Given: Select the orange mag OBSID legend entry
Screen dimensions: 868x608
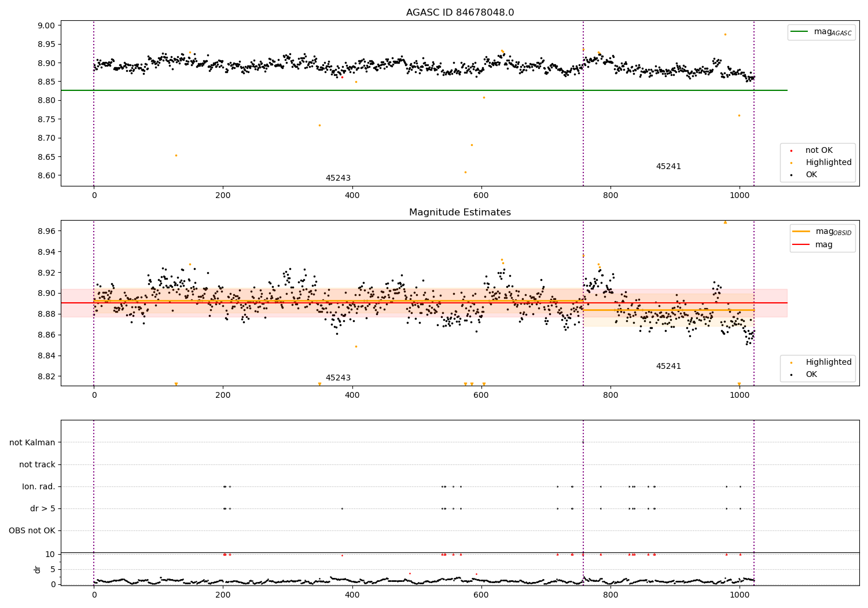Looking at the screenshot, I should coord(822,232).
